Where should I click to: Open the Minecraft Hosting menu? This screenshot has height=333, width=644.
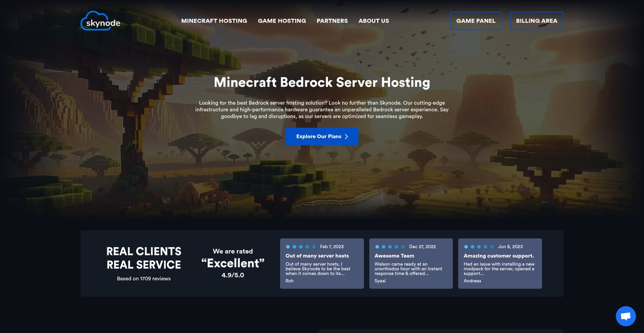(214, 21)
